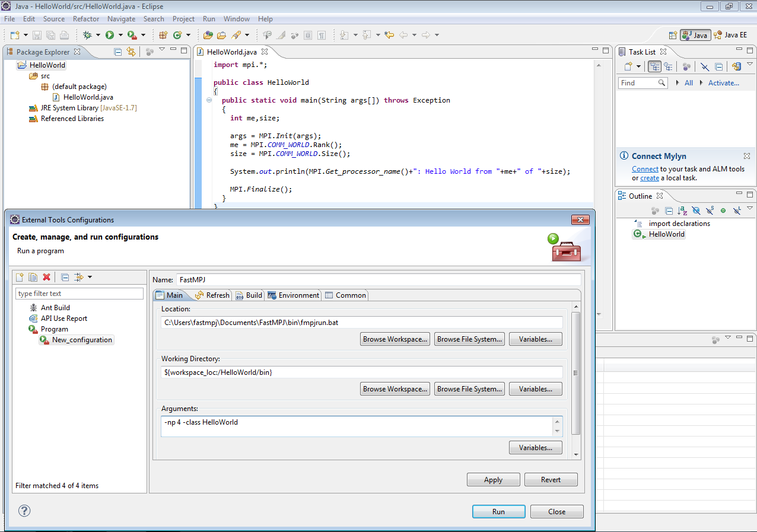Viewport: 757px width, 532px height.
Task: Switch to the Java EE perspective
Action: (730, 35)
